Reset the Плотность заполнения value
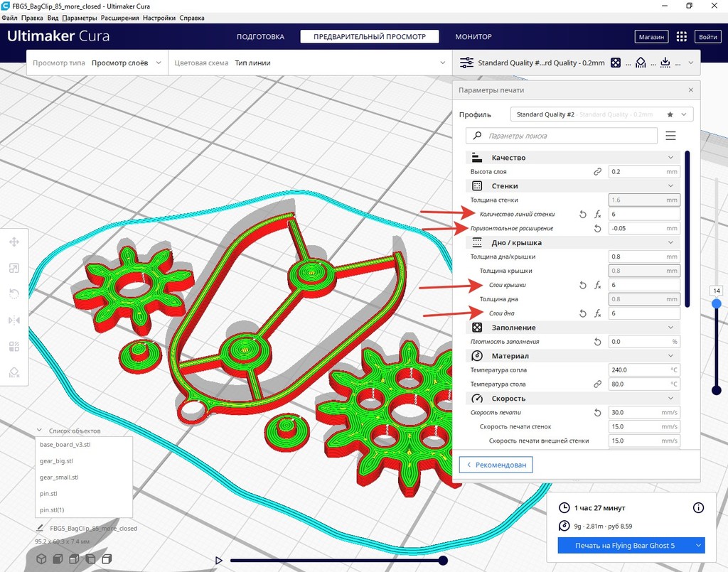 pyautogui.click(x=597, y=342)
